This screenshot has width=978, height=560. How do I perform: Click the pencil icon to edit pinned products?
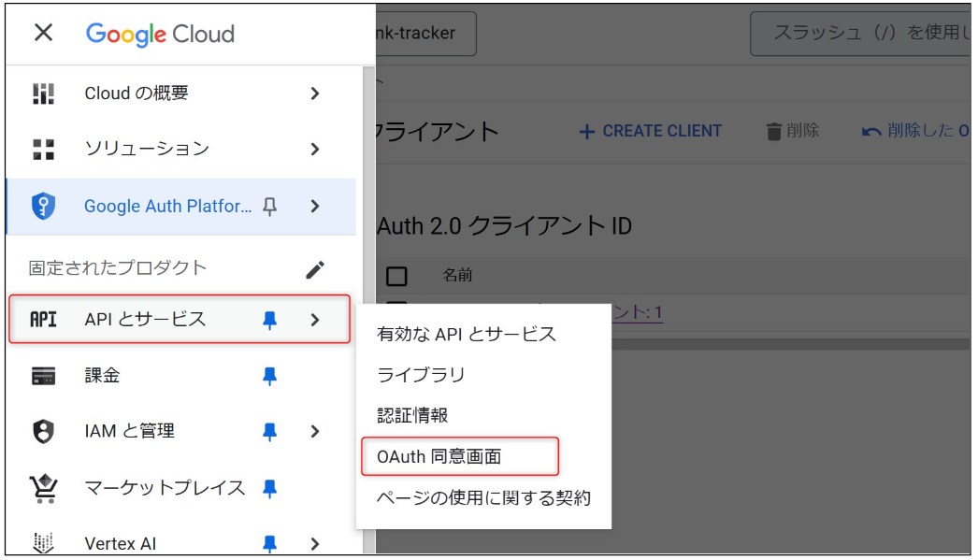click(x=315, y=269)
